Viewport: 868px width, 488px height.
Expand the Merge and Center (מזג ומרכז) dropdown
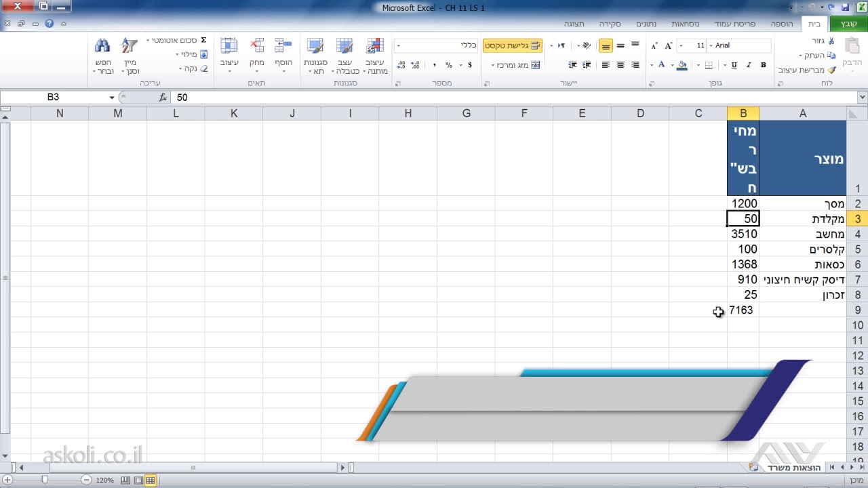493,65
